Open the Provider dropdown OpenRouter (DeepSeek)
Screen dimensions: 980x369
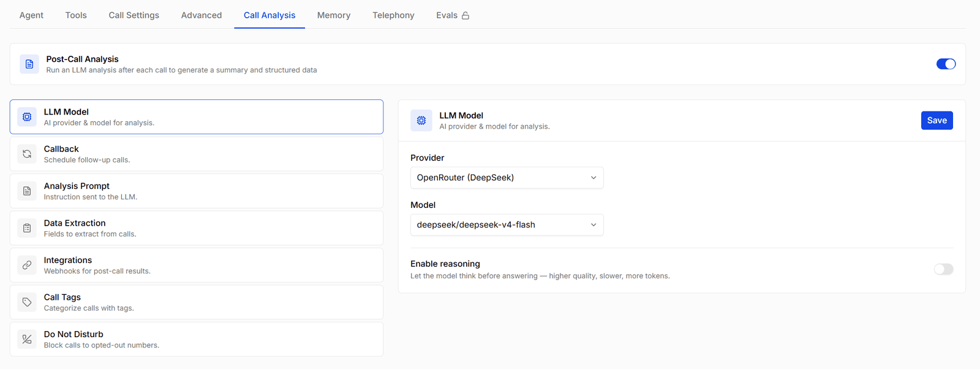pos(507,178)
